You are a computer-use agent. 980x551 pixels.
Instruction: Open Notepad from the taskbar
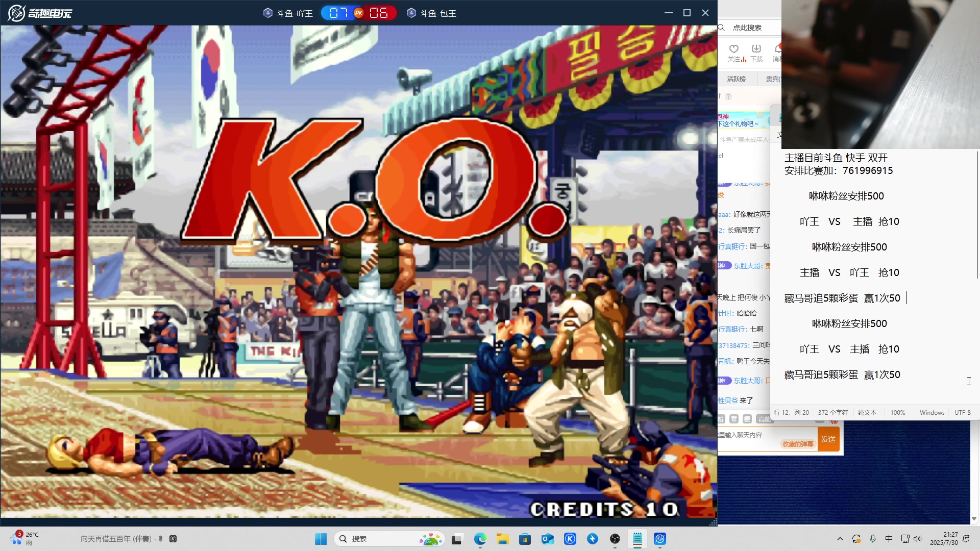(x=638, y=539)
